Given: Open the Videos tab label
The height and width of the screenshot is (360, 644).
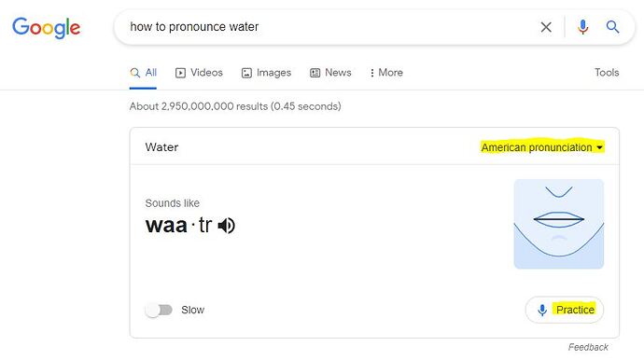Looking at the screenshot, I should tap(206, 73).
